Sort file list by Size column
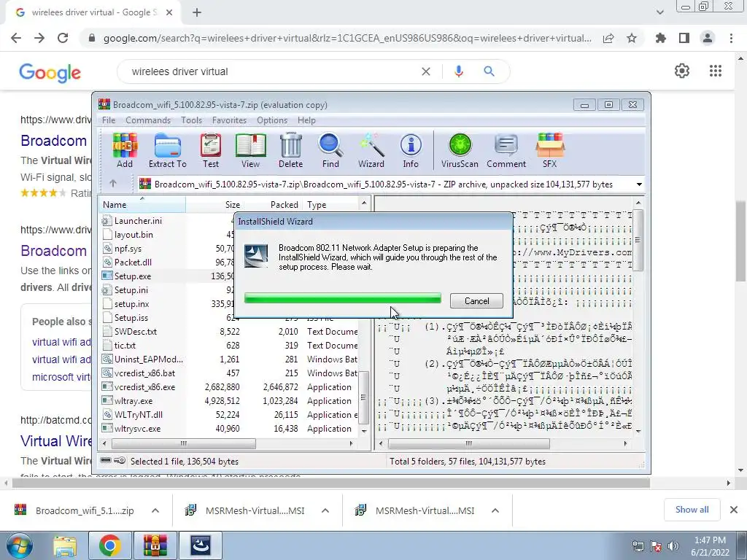The width and height of the screenshot is (747, 560). (x=214, y=205)
